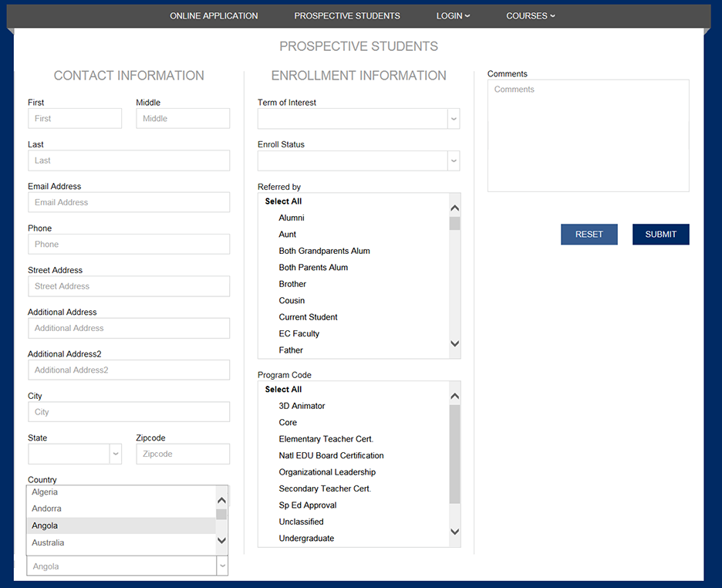
Task: Select Australia from the Country list
Action: click(x=48, y=542)
